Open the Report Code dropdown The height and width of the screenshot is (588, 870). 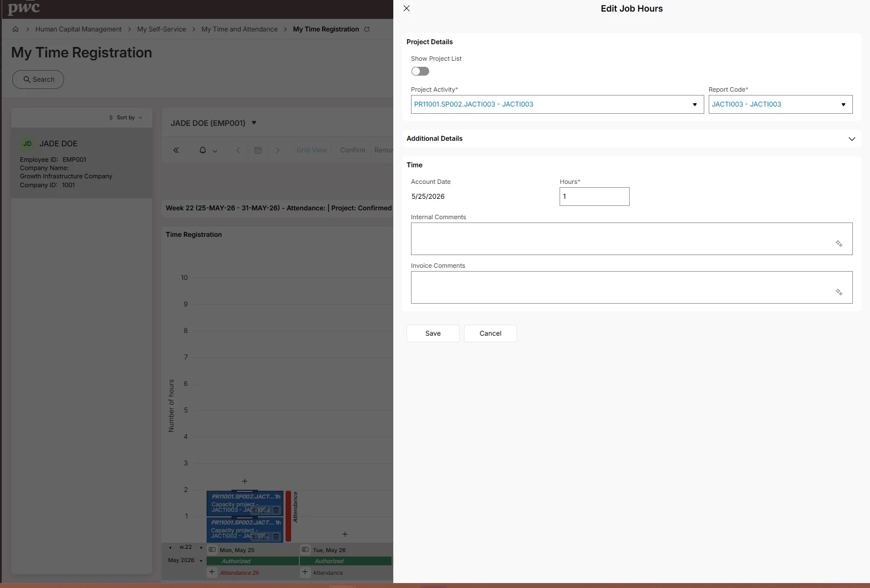tap(781, 104)
